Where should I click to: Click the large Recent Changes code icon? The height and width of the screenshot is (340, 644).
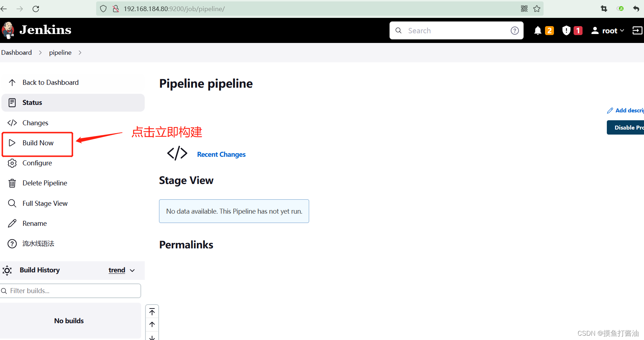[x=177, y=153]
